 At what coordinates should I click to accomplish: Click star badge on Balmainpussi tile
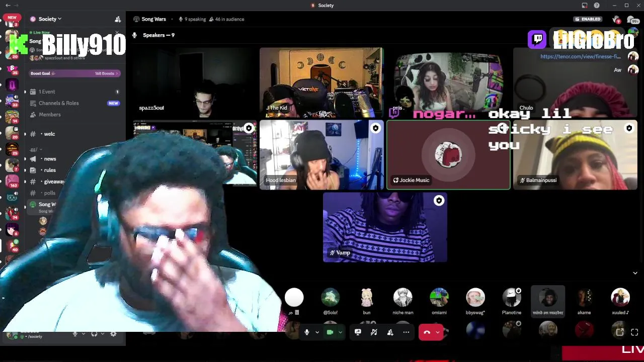(629, 128)
